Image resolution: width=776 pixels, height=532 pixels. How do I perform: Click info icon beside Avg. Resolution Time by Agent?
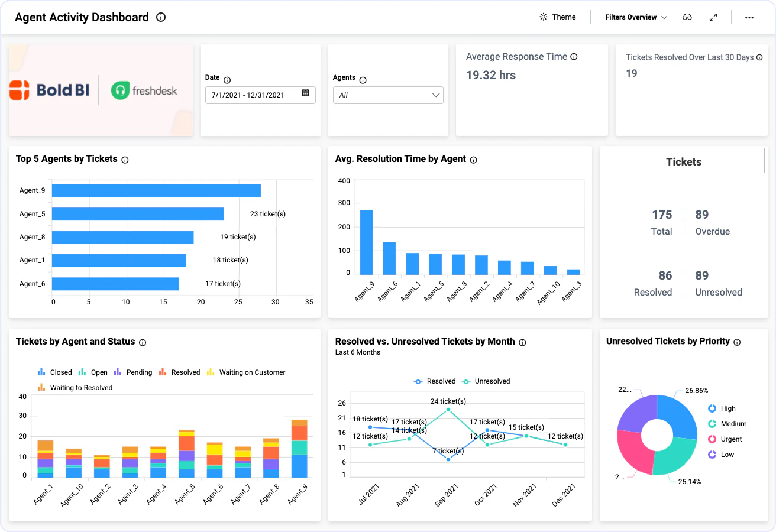coord(473,160)
